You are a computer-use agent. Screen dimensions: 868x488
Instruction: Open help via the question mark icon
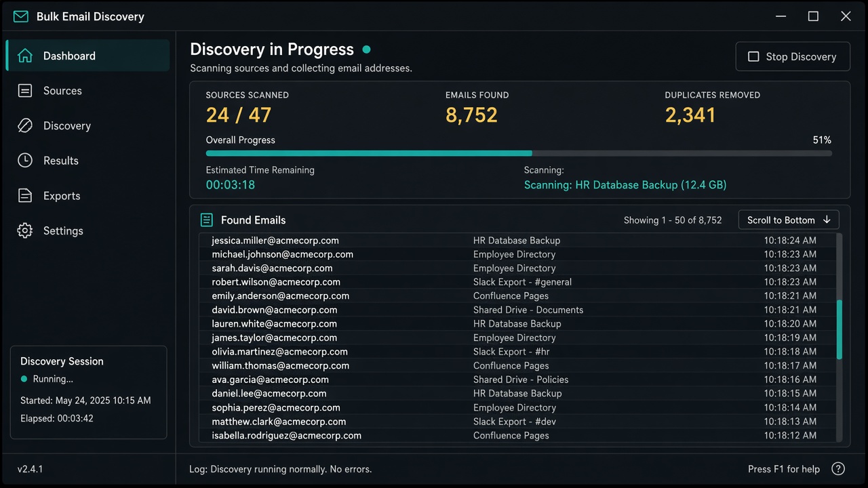pos(838,469)
